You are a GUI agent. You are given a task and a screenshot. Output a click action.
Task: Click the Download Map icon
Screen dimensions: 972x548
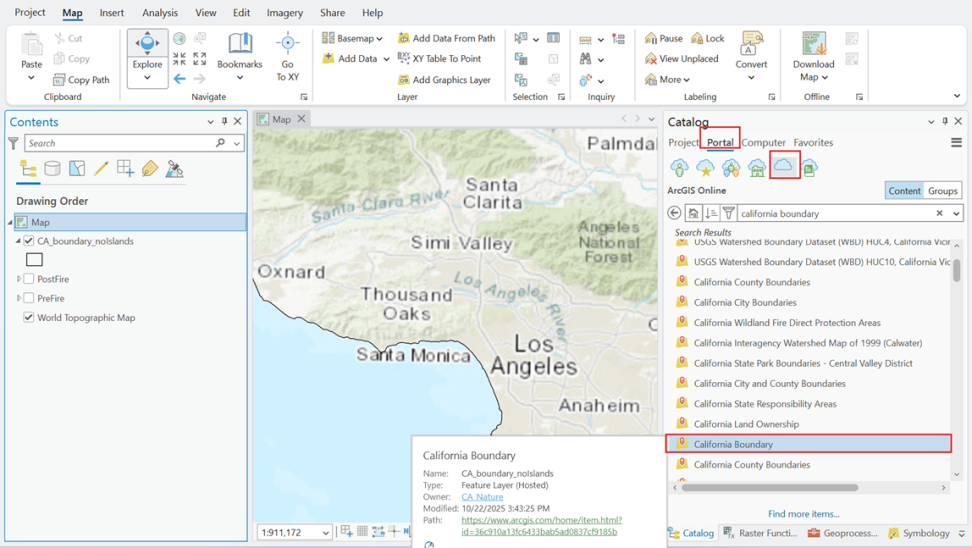[813, 45]
